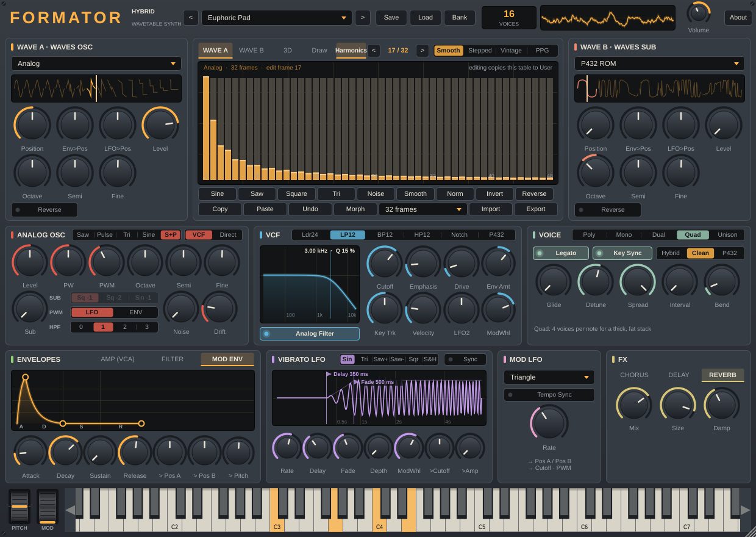
Task: Click the Voice Glide knob
Action: (554, 281)
